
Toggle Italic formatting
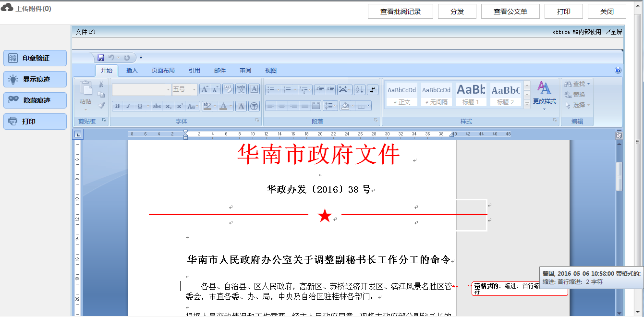coord(128,106)
